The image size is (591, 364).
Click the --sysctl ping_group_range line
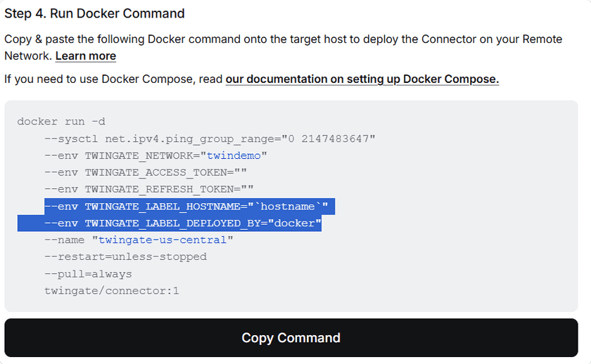coord(210,138)
